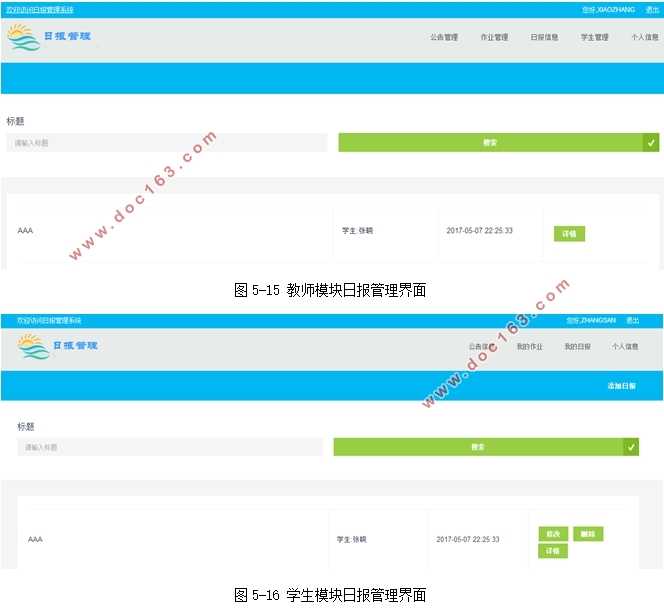Viewport: 664px width, 611px height.
Task: Open 我的作业 in student navigation
Action: (x=529, y=346)
